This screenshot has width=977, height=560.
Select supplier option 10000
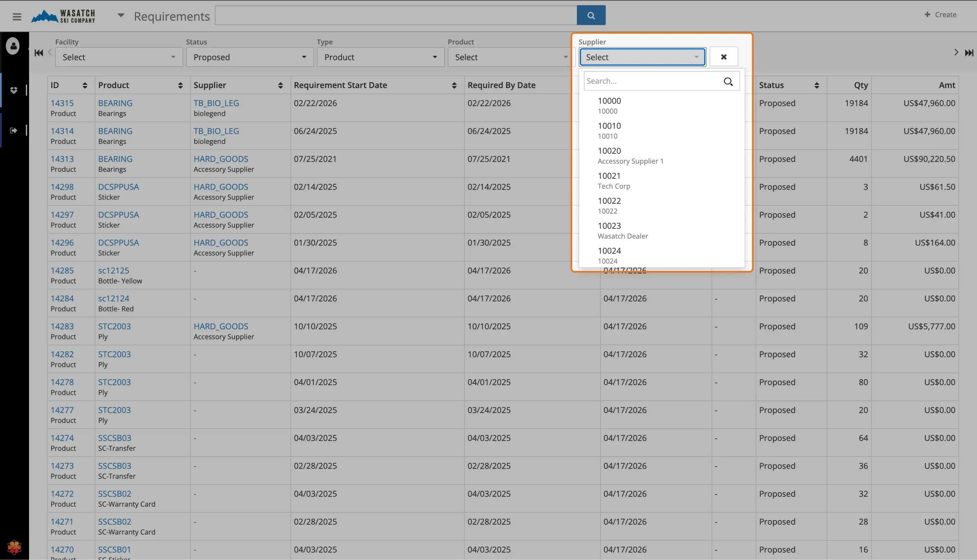click(661, 106)
